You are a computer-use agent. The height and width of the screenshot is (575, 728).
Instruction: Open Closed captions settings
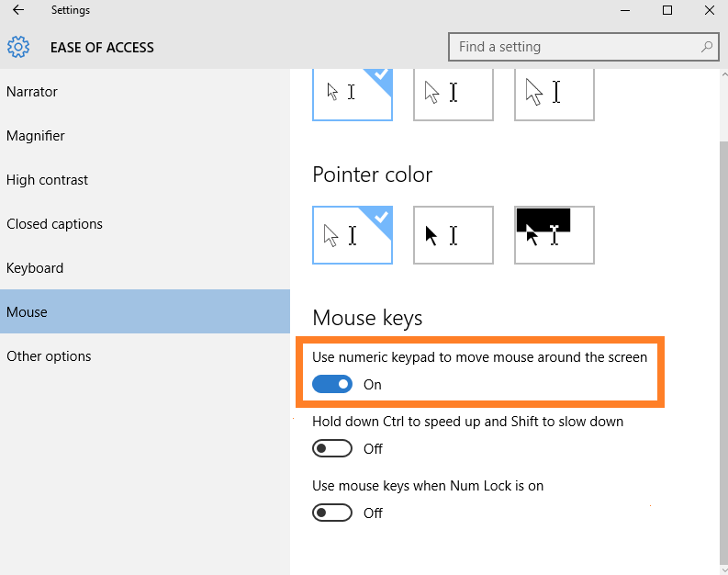point(54,224)
